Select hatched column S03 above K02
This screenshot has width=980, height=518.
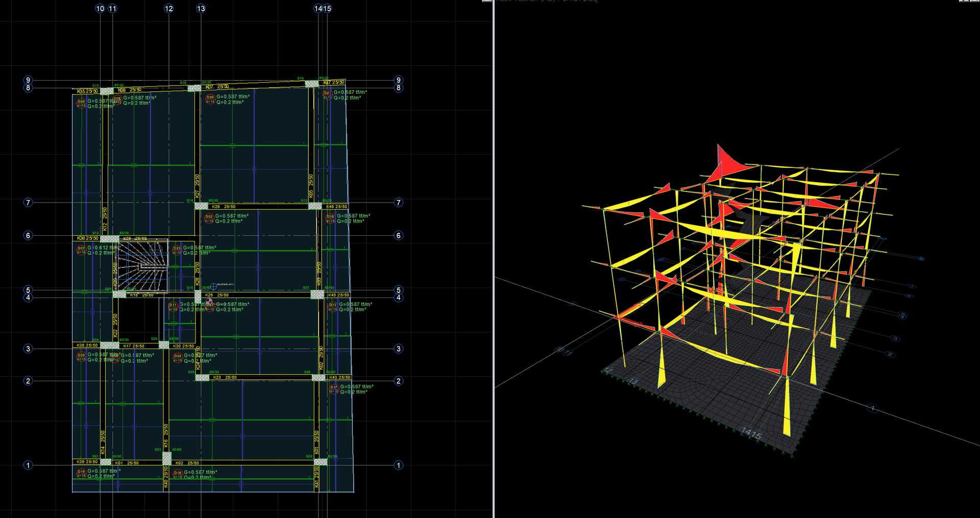[167, 458]
